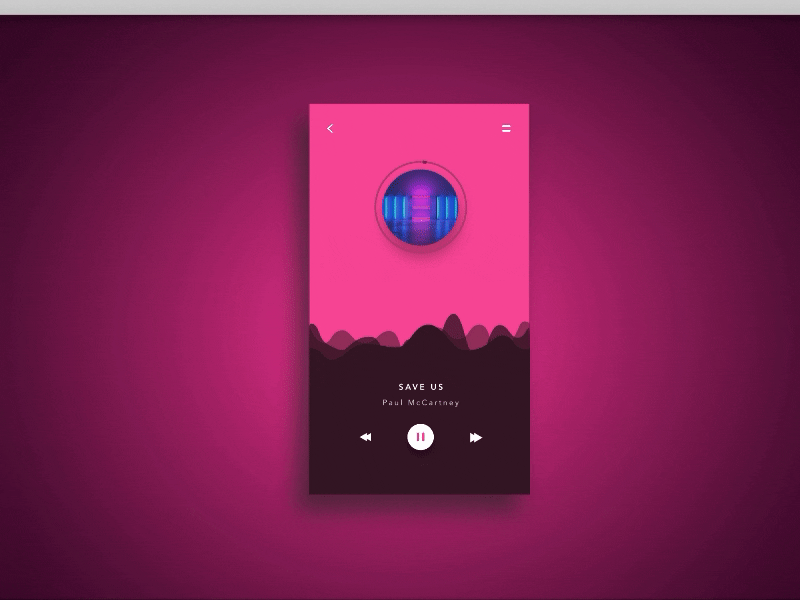Jump to previous track via double-arrow icon
This screenshot has height=600, width=800.
[366, 435]
